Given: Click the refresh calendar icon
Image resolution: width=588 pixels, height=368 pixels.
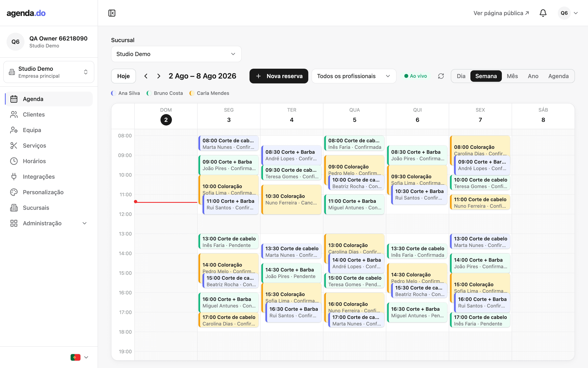Looking at the screenshot, I should (441, 76).
